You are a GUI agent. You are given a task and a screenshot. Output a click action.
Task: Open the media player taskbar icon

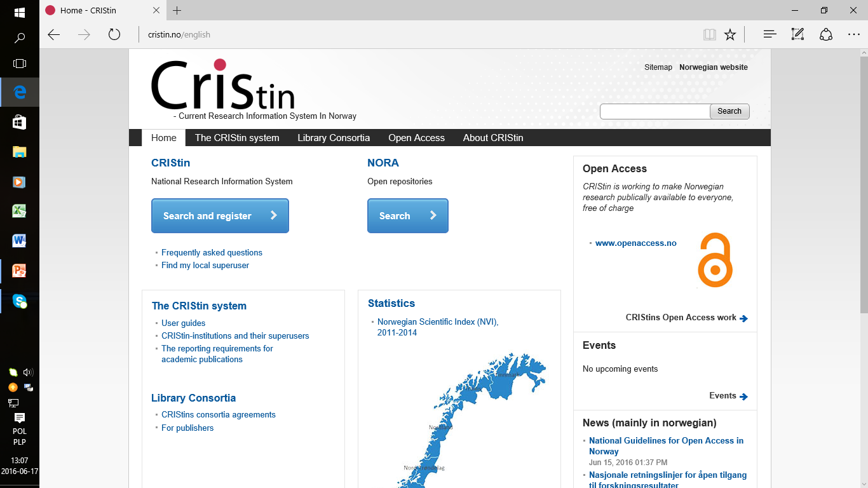(x=19, y=182)
